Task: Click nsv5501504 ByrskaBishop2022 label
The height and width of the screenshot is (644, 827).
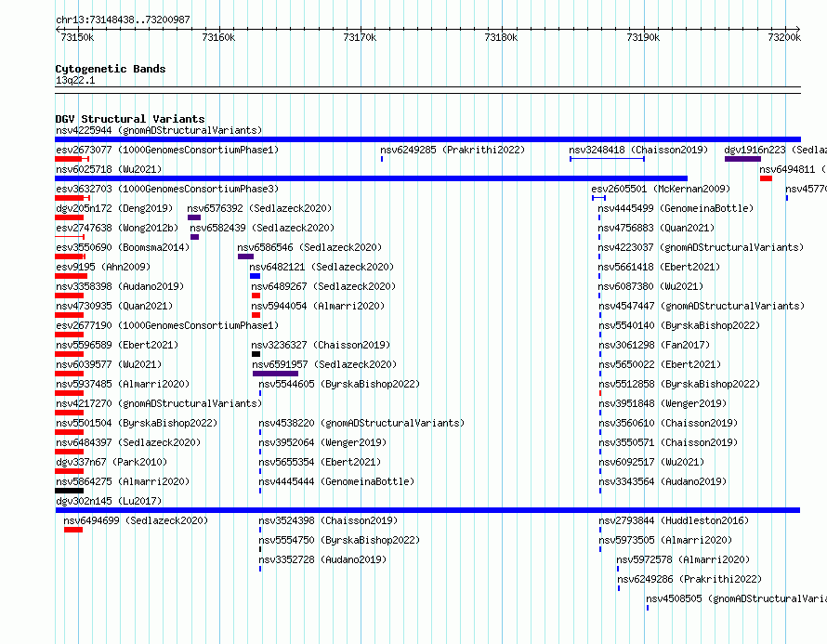Action: coord(137,423)
